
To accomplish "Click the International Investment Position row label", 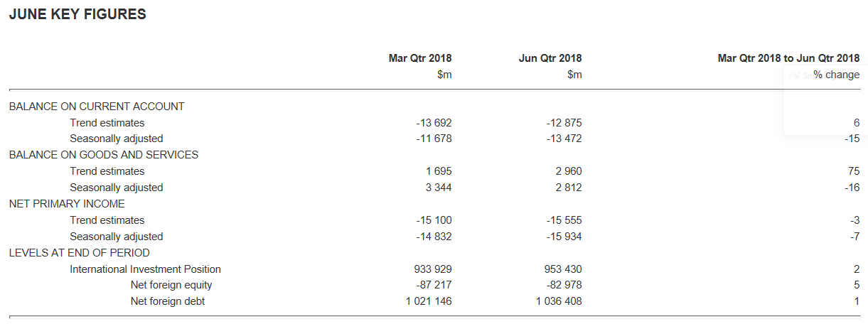I will click(x=145, y=269).
